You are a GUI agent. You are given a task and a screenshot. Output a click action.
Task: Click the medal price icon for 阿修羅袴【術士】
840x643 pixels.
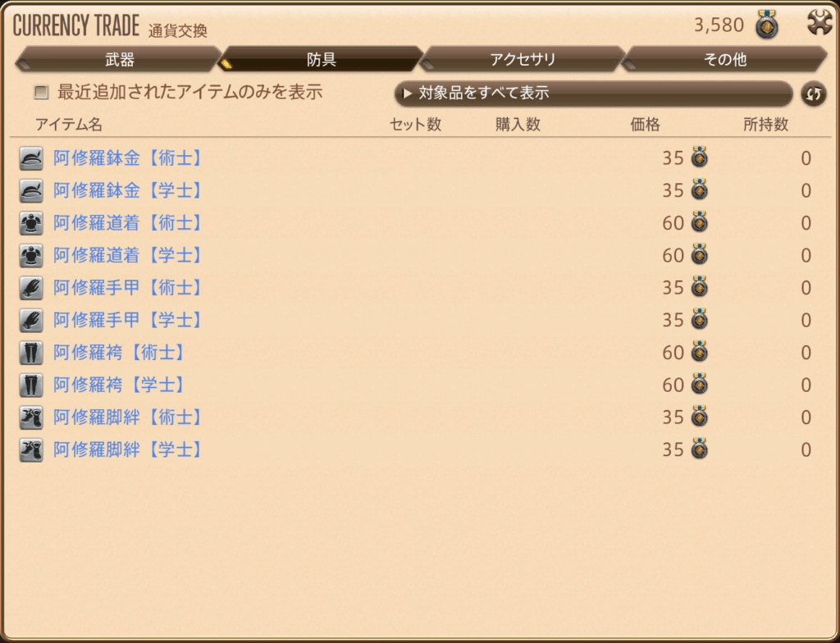[x=699, y=352]
